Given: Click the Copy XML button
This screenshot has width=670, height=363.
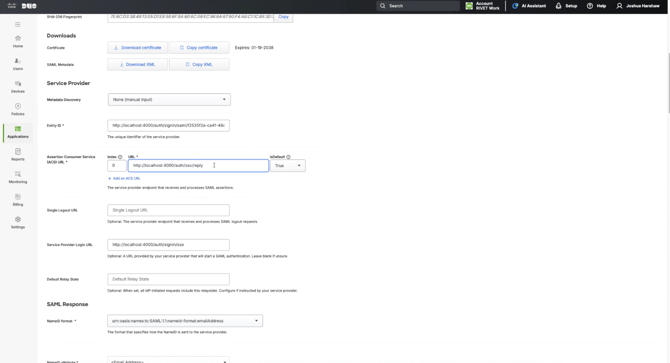Looking at the screenshot, I should tap(199, 64).
